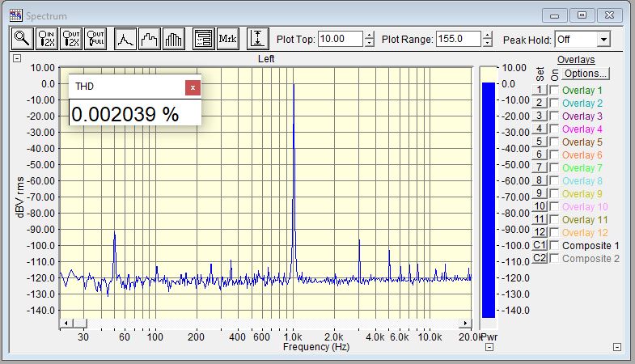Zoom out 2X on spectrum
The image size is (635, 364).
pos(71,39)
